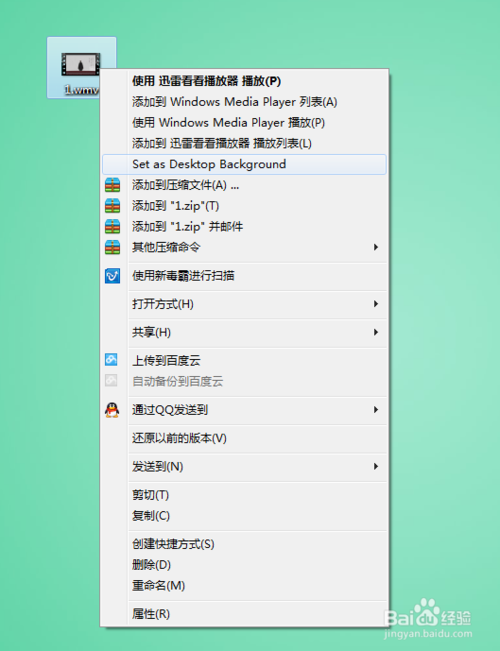
Task: Click the WinRAR icon beside 添加到 "1.zip" 并邮件
Action: [112, 227]
